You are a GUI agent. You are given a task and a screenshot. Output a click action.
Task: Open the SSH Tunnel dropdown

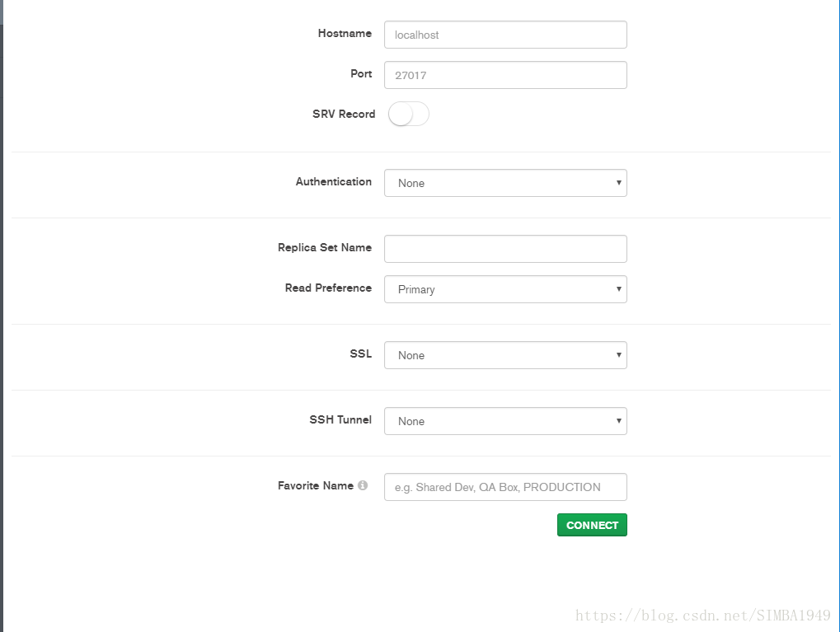(x=505, y=421)
